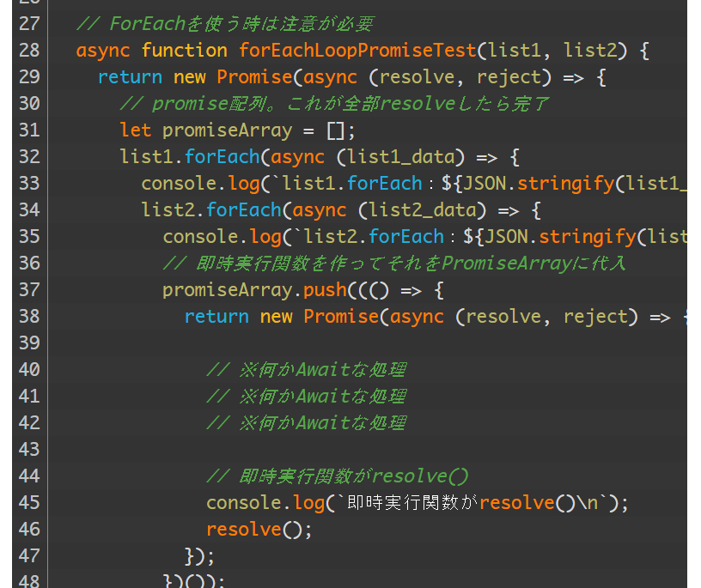
Task: Click the 'let' keyword on line 31
Action: [x=136, y=130]
